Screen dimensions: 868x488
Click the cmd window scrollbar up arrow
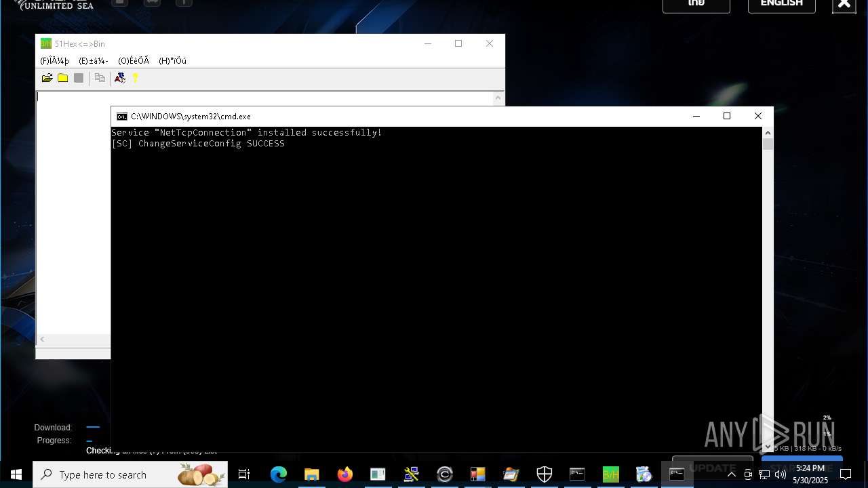[x=768, y=133]
